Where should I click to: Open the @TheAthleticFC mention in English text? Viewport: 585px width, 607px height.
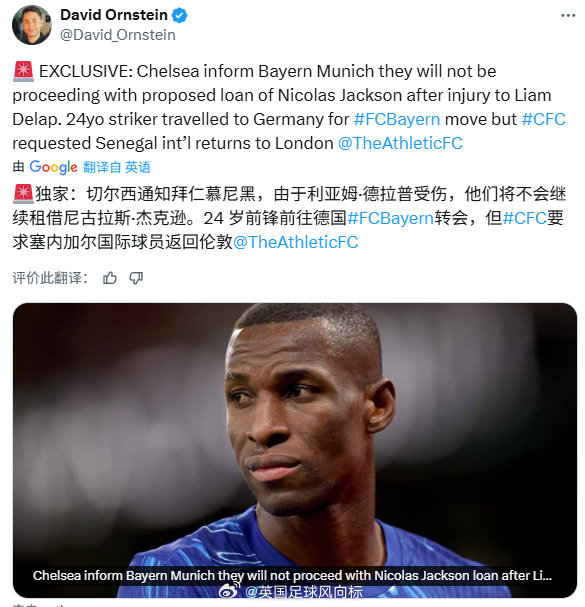[400, 143]
